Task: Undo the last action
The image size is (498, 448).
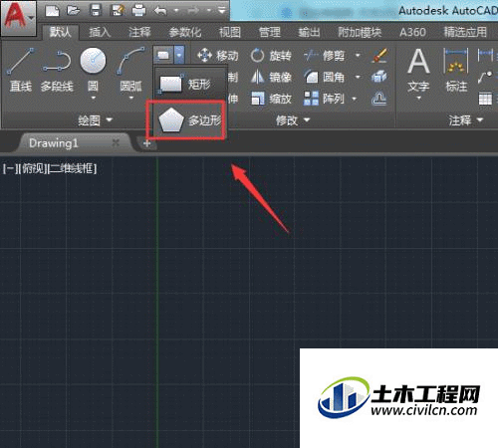Action: point(161,11)
